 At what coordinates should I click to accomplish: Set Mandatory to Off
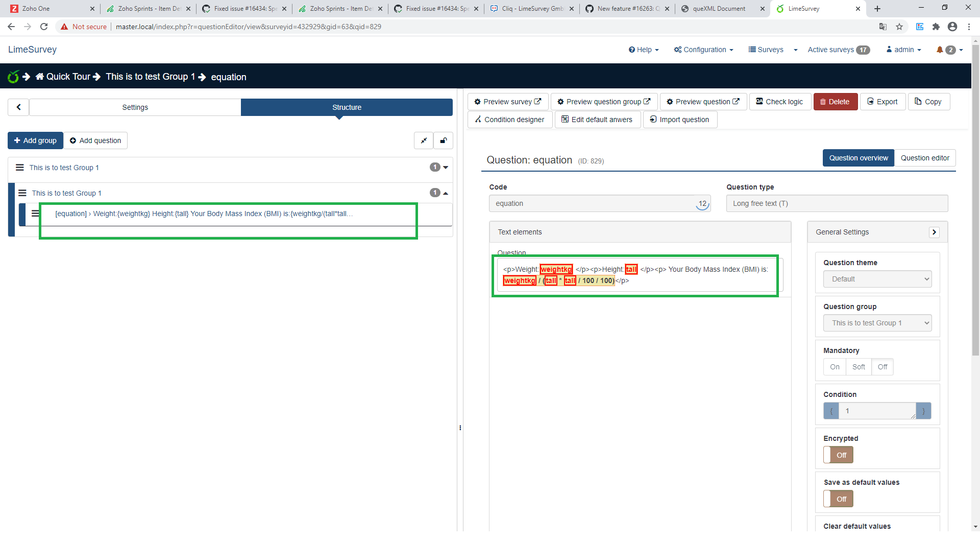click(883, 367)
